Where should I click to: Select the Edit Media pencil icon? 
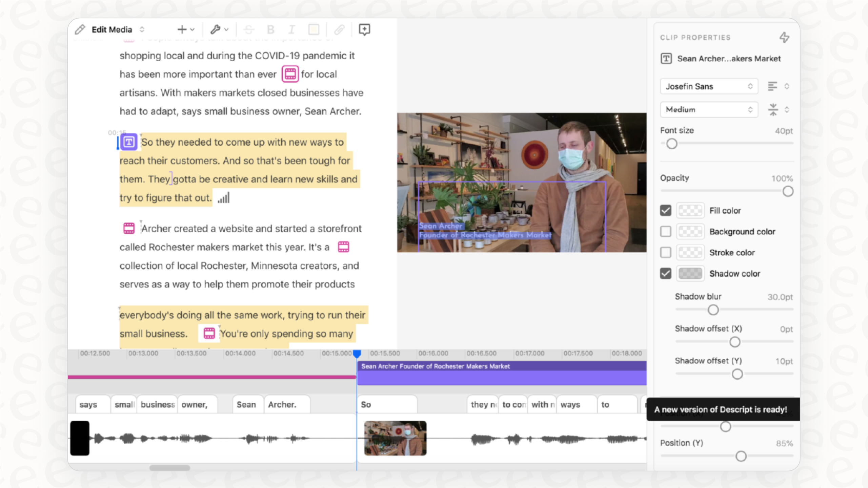80,29
